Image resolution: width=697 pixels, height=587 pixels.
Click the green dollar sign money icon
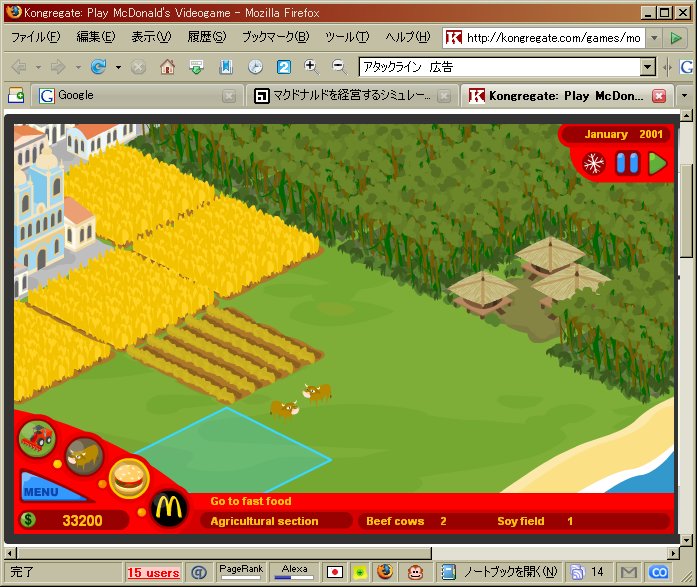28,519
